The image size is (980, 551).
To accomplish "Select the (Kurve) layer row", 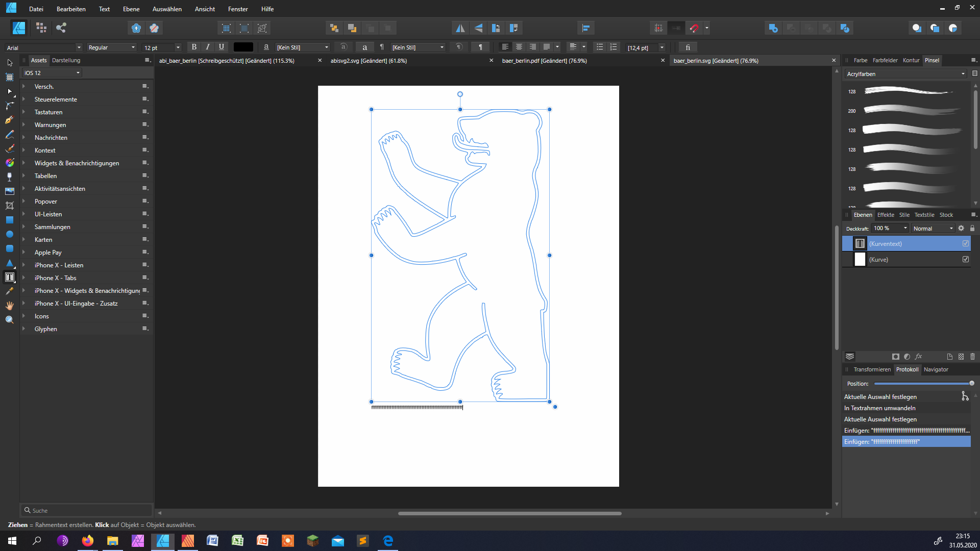I will [906, 259].
